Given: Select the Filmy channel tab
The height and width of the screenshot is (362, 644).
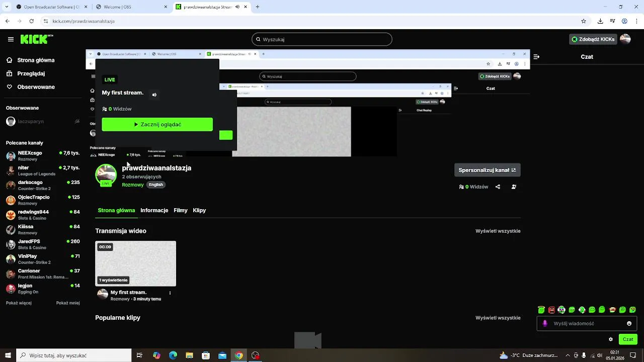Looking at the screenshot, I should coord(181,210).
